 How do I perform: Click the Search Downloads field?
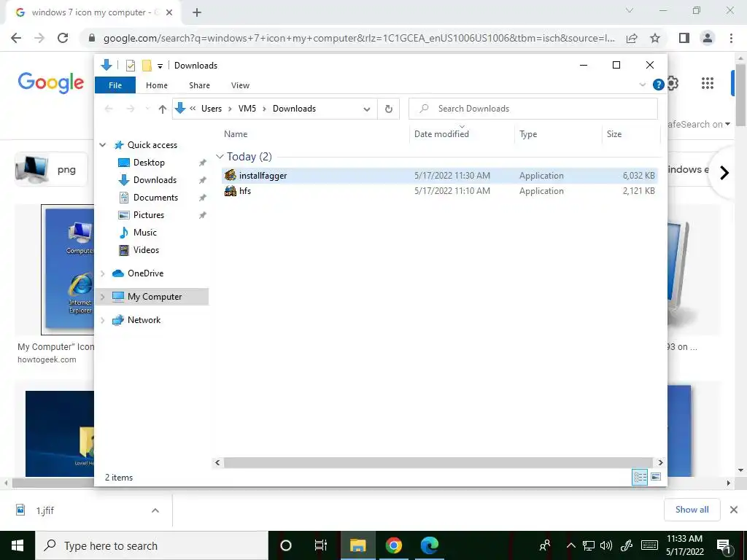533,109
